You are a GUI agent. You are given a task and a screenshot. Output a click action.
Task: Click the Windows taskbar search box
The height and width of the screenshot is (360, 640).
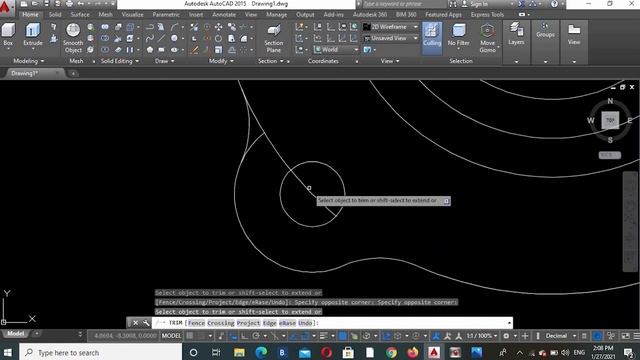click(x=101, y=352)
